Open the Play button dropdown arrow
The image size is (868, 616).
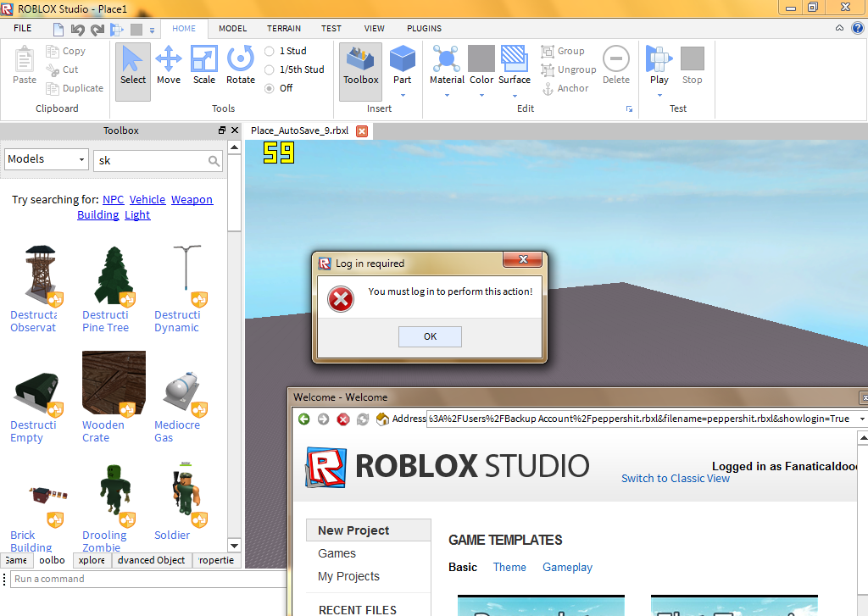click(x=659, y=93)
